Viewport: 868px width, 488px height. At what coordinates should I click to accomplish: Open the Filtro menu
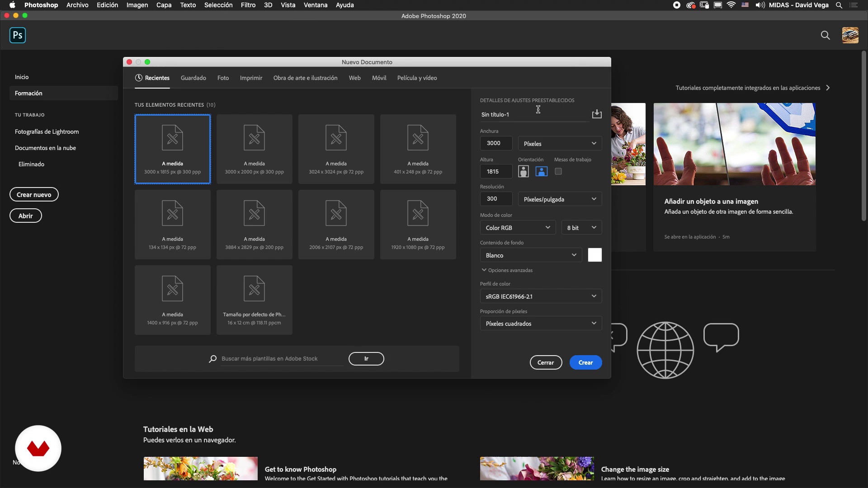coord(248,5)
